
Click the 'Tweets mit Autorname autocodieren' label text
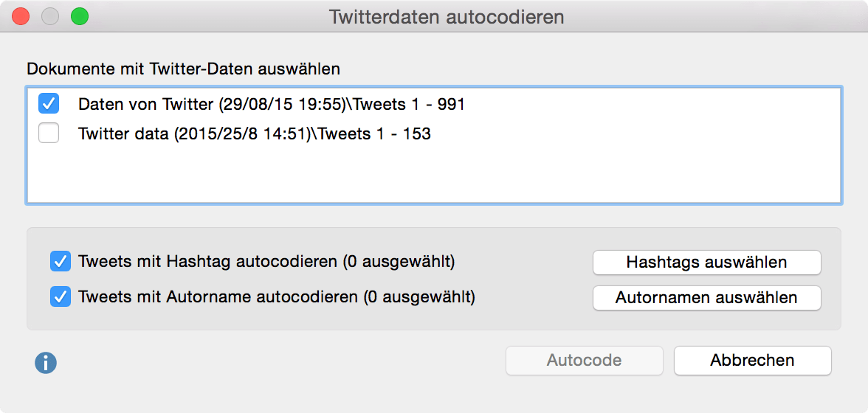(x=277, y=298)
